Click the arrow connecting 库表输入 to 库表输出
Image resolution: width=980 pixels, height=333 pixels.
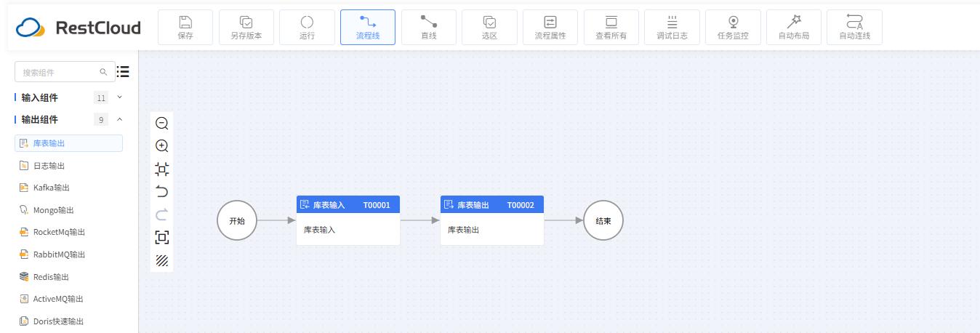(420, 220)
